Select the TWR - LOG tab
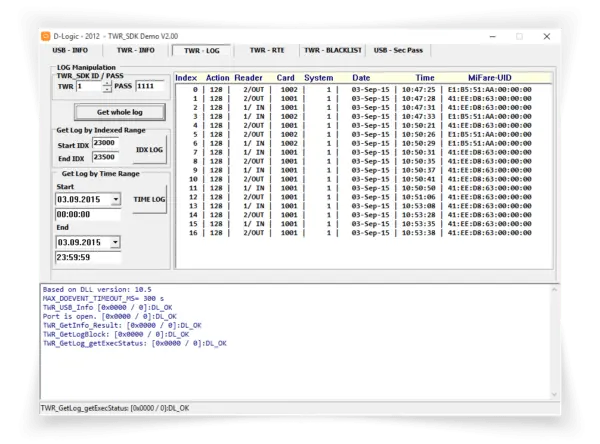Viewport: 600px width, 444px height. click(202, 51)
